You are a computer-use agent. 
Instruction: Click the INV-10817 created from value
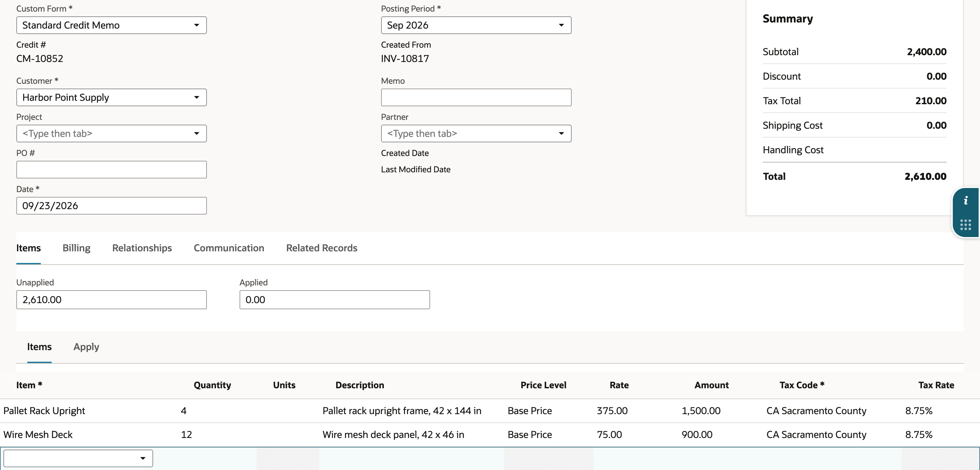pos(405,59)
